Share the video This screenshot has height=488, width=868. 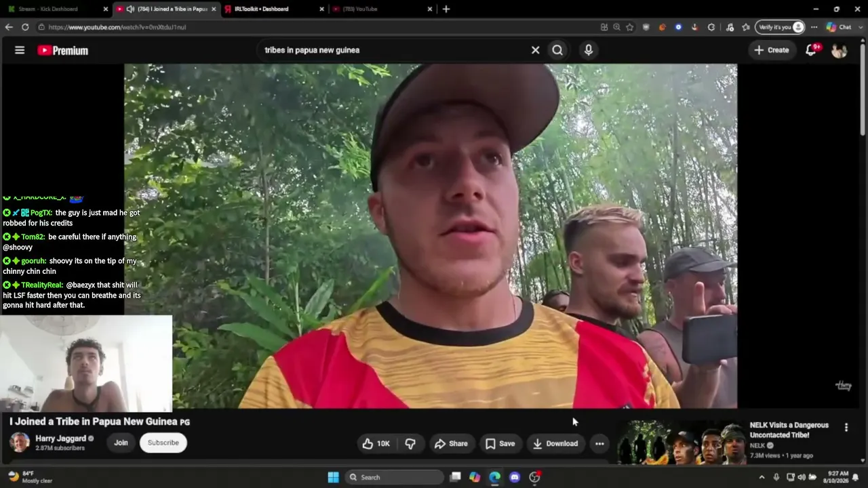point(451,444)
